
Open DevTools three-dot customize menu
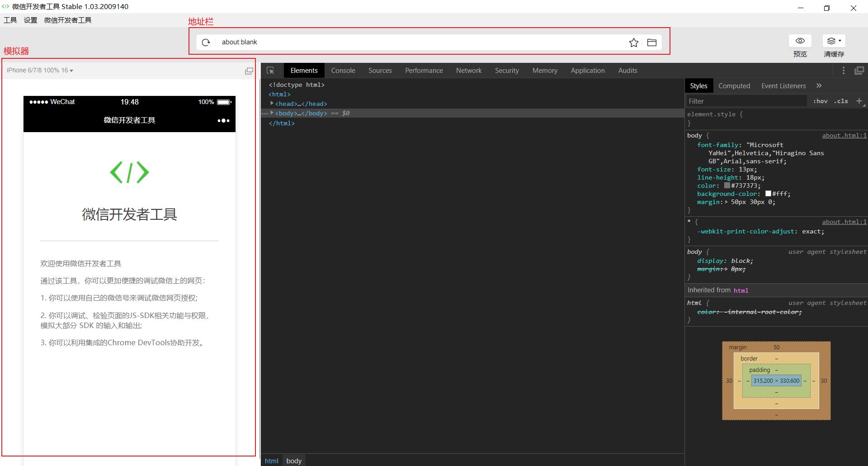[844, 71]
